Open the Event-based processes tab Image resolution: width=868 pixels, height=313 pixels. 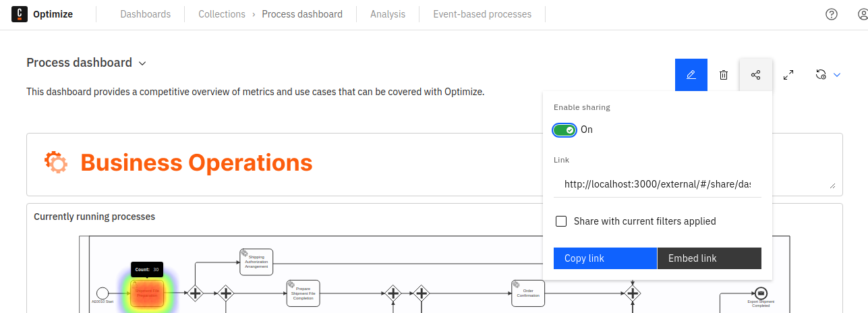[x=482, y=14]
